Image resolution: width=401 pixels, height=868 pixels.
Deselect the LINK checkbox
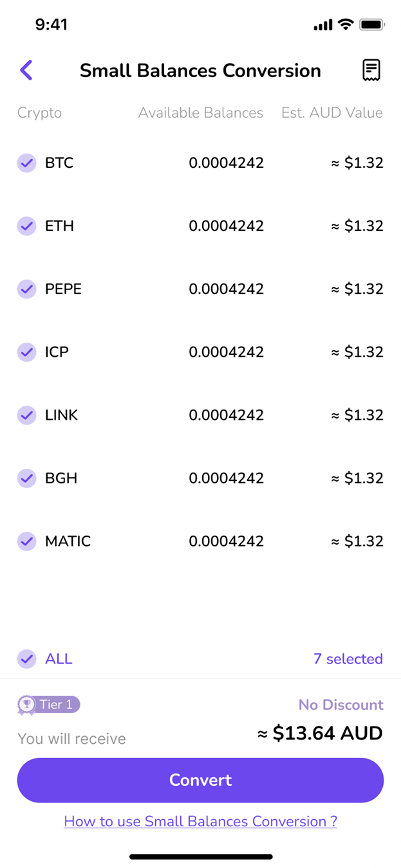click(x=26, y=415)
